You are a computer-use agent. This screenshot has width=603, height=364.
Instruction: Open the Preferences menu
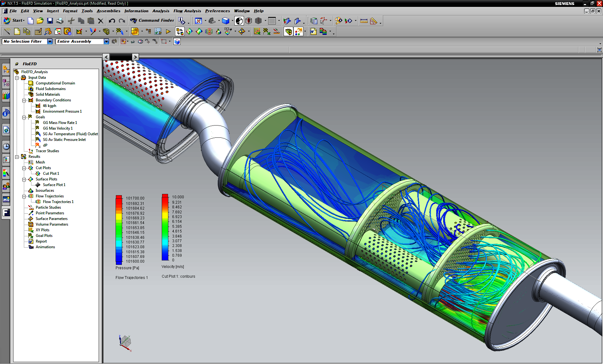[x=217, y=11]
